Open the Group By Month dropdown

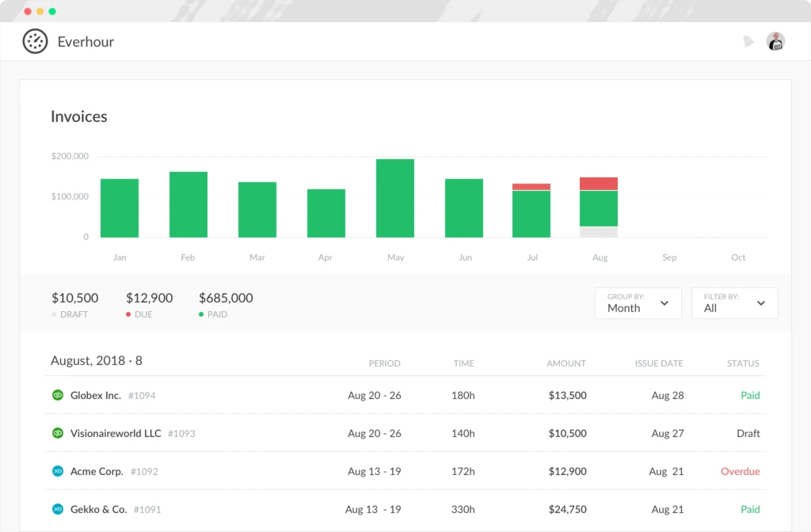tap(638, 303)
